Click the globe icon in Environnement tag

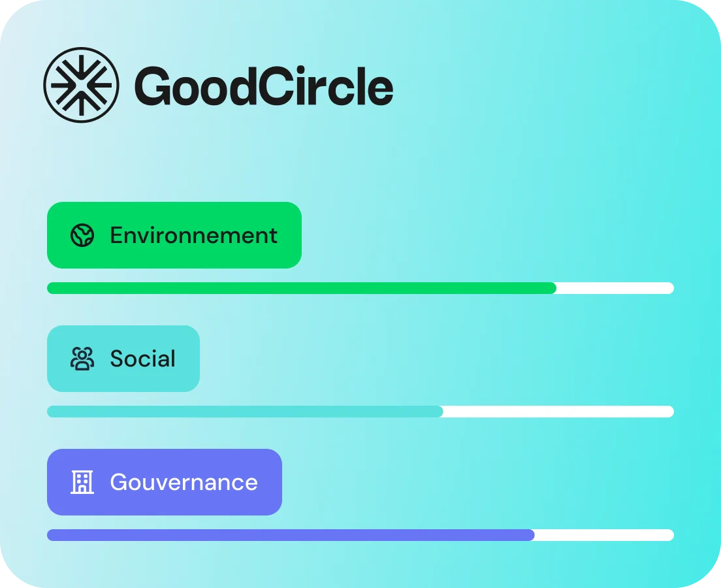[x=82, y=235]
